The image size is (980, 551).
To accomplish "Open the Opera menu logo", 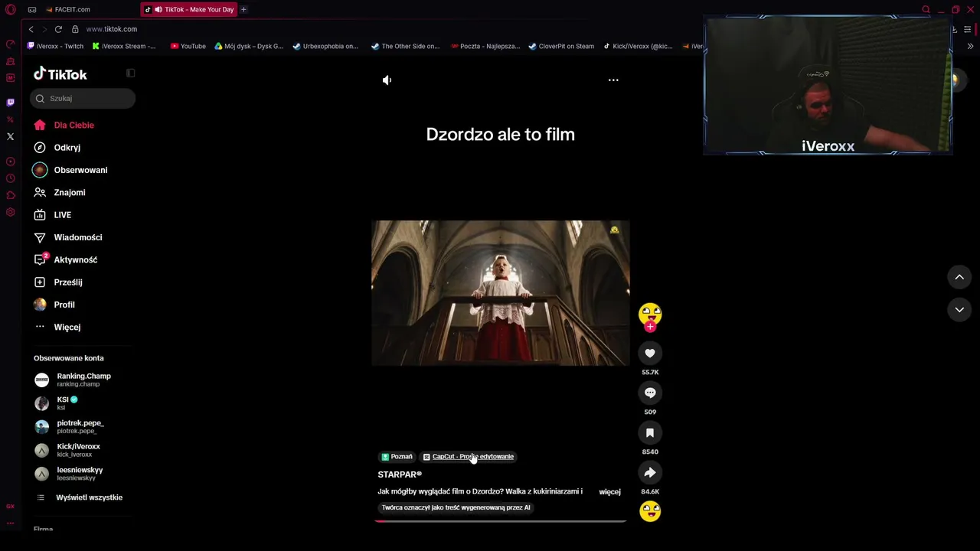I will tap(11, 9).
